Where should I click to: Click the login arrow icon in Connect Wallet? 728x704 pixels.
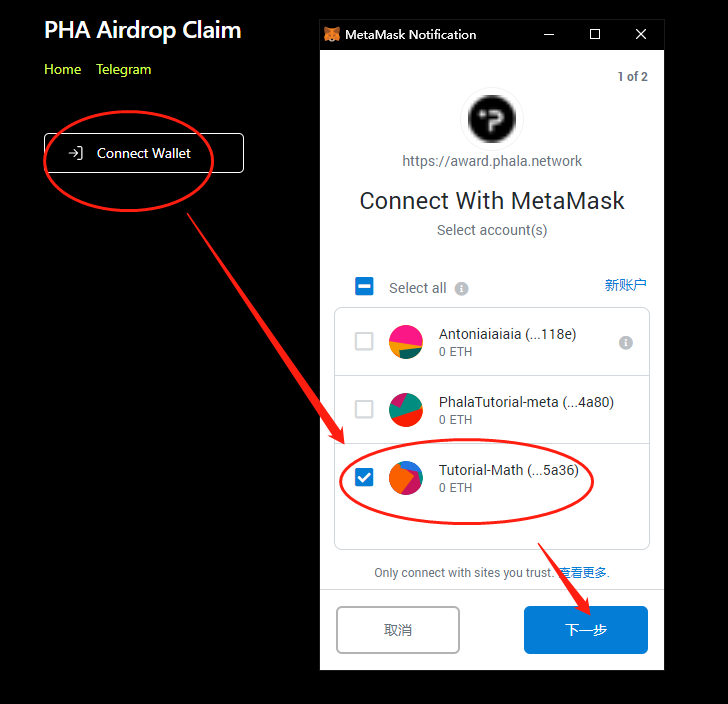coord(76,153)
